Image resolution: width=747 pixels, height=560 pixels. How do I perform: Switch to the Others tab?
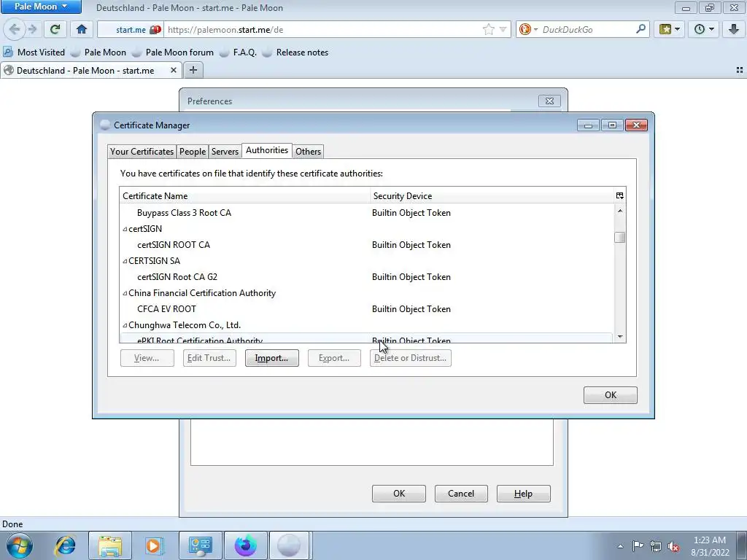tap(309, 152)
